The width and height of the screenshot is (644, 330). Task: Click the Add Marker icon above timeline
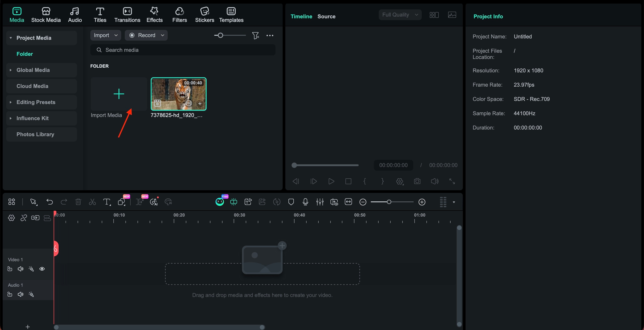[291, 202]
